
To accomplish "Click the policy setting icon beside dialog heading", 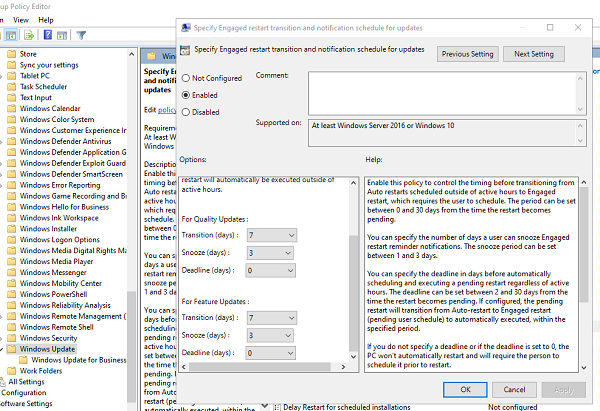I will tap(185, 50).
